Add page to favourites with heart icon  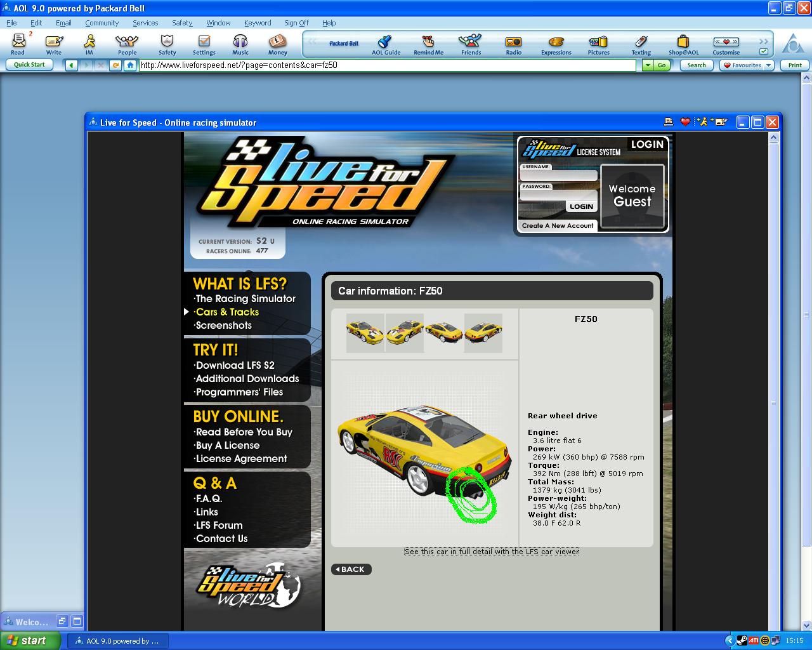pos(685,122)
